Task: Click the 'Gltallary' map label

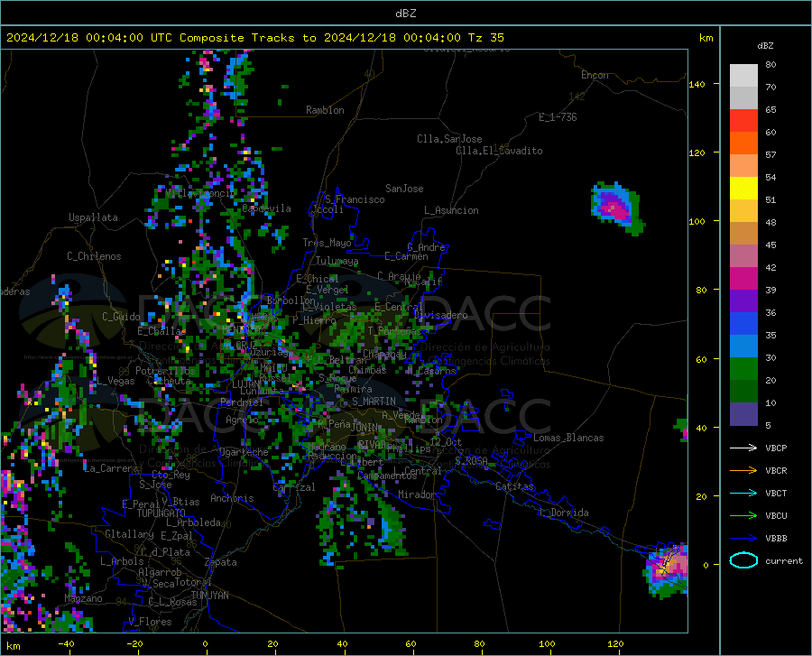Action: pos(129,534)
